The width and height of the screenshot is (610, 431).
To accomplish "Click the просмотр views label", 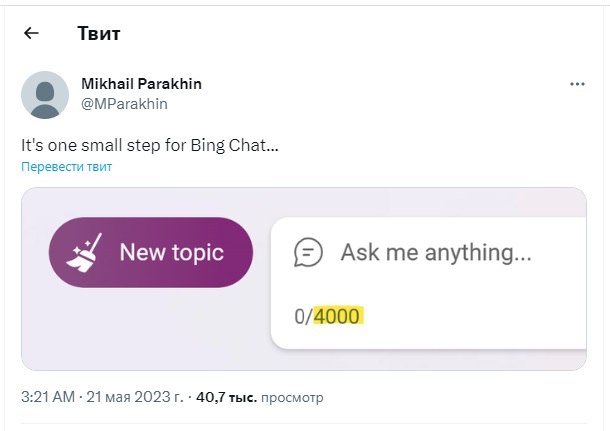I will [x=292, y=398].
